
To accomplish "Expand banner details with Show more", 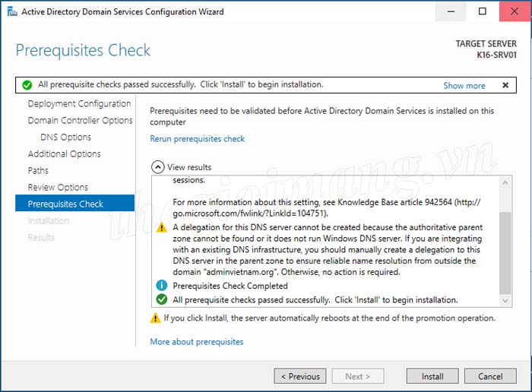I will (x=464, y=86).
